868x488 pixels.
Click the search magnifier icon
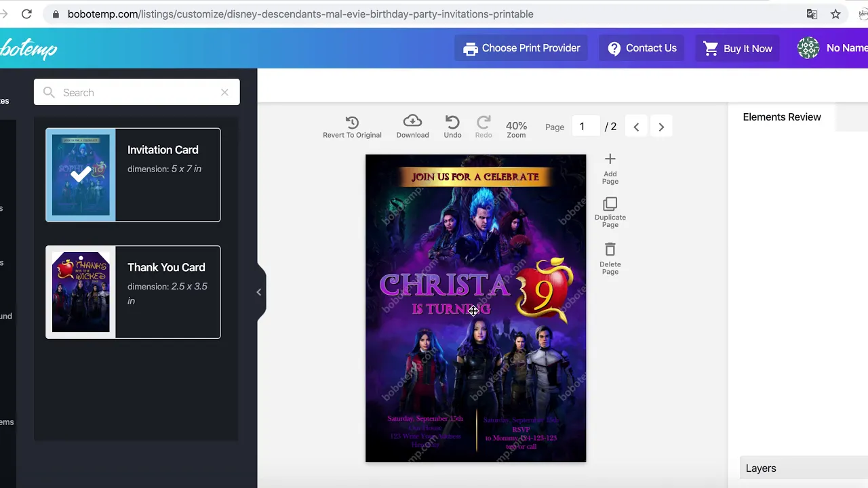(x=49, y=92)
